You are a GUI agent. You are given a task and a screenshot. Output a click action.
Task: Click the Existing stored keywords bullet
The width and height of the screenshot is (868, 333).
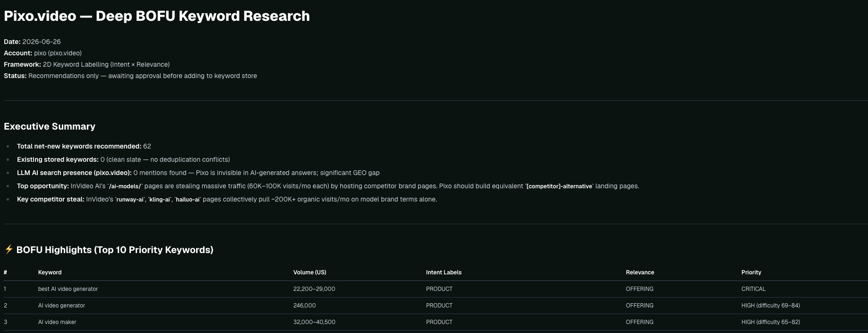point(123,159)
